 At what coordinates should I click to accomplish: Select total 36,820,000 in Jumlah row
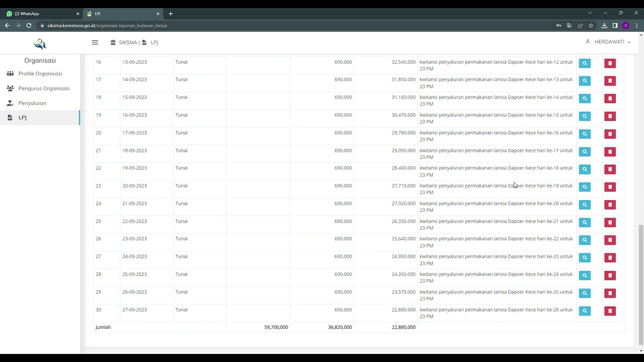pos(340,327)
